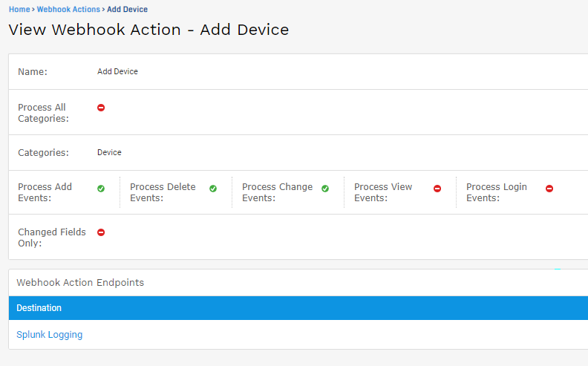Click the Changed Fields Only red icon

tap(101, 232)
